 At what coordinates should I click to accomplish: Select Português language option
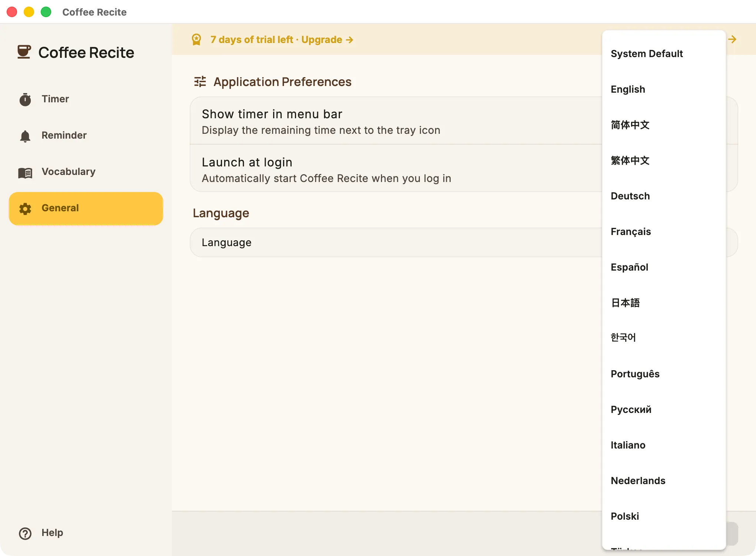(x=664, y=374)
